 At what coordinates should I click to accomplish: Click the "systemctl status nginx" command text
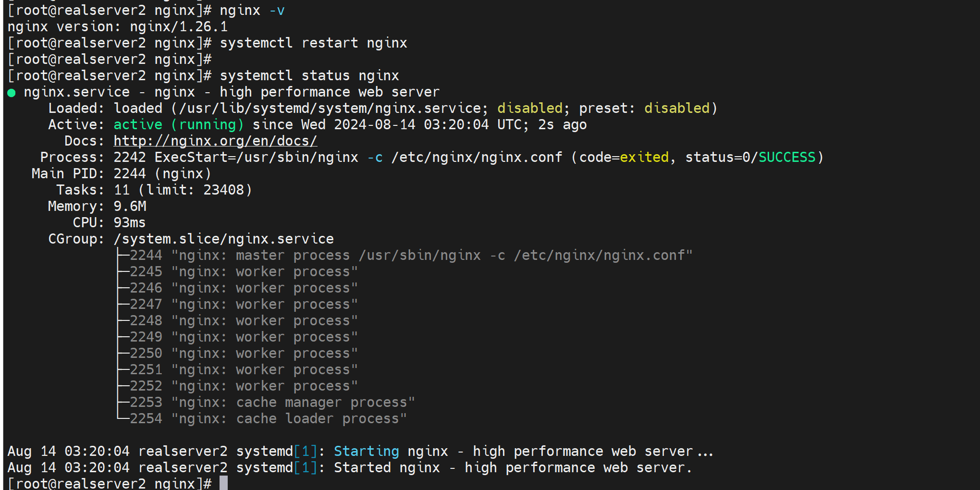(x=309, y=75)
